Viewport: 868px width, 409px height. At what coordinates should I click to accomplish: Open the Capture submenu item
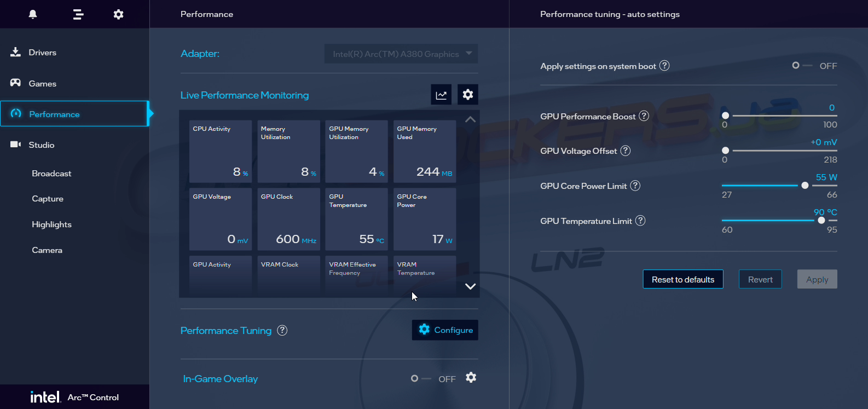tap(48, 199)
